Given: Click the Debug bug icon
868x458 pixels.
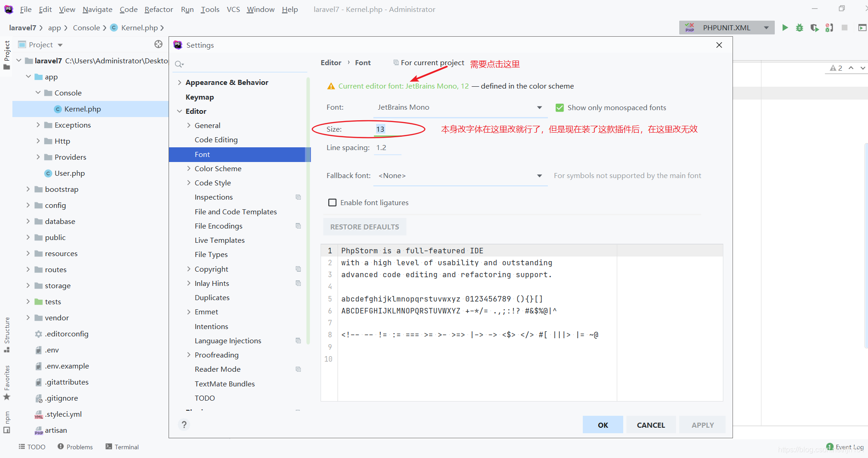Looking at the screenshot, I should (x=800, y=28).
